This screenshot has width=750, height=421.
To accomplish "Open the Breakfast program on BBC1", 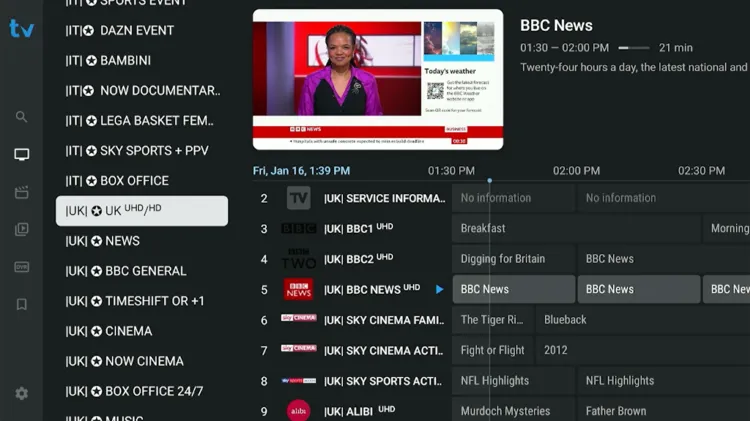I will click(x=576, y=229).
